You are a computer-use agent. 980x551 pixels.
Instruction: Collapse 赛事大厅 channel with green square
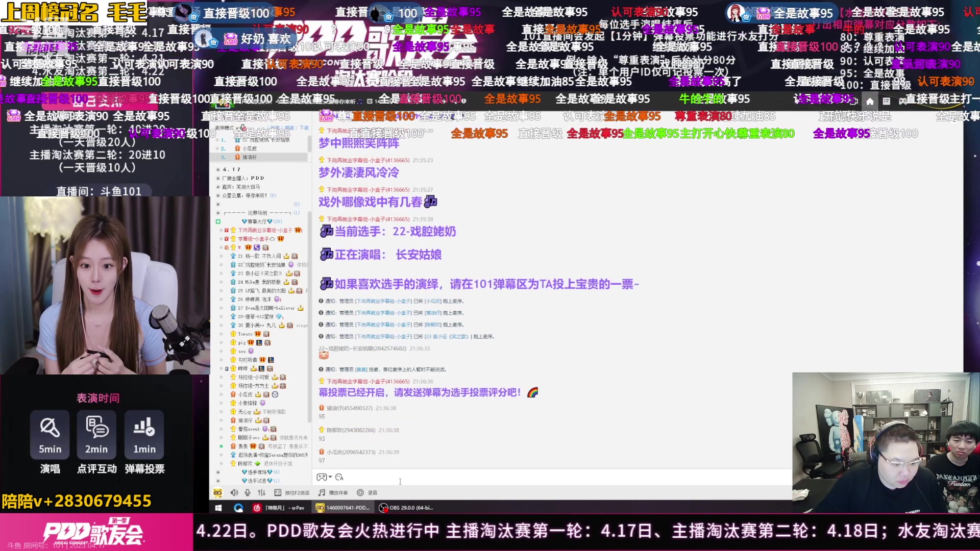tap(218, 221)
